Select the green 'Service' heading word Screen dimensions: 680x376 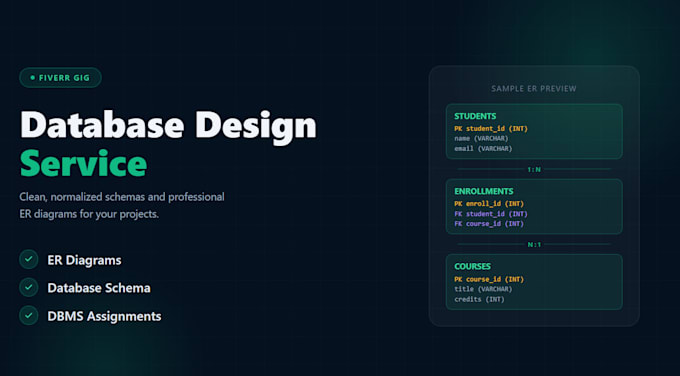click(83, 163)
